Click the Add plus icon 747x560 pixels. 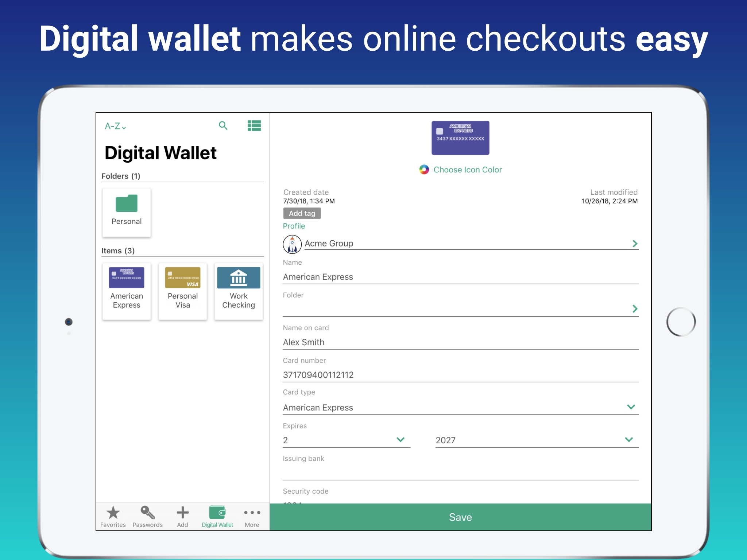182,513
